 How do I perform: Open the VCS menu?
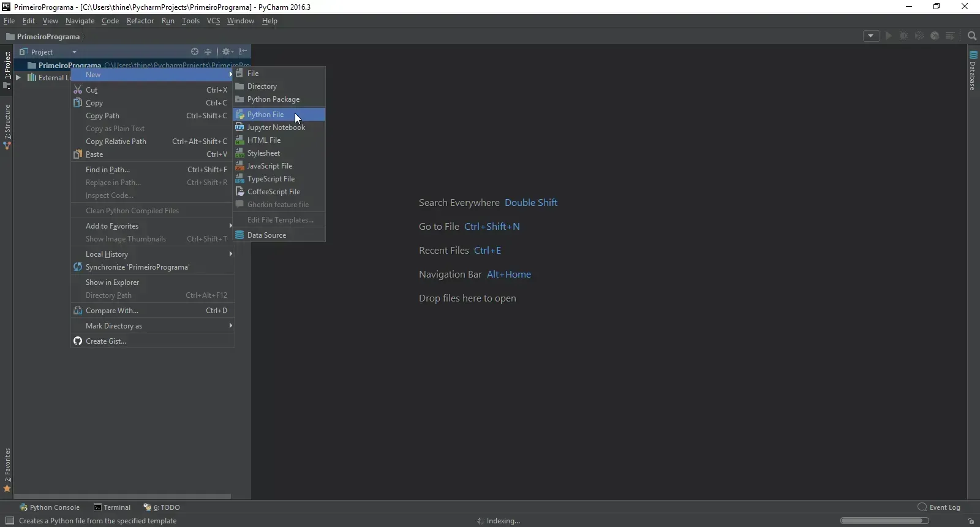pos(213,21)
